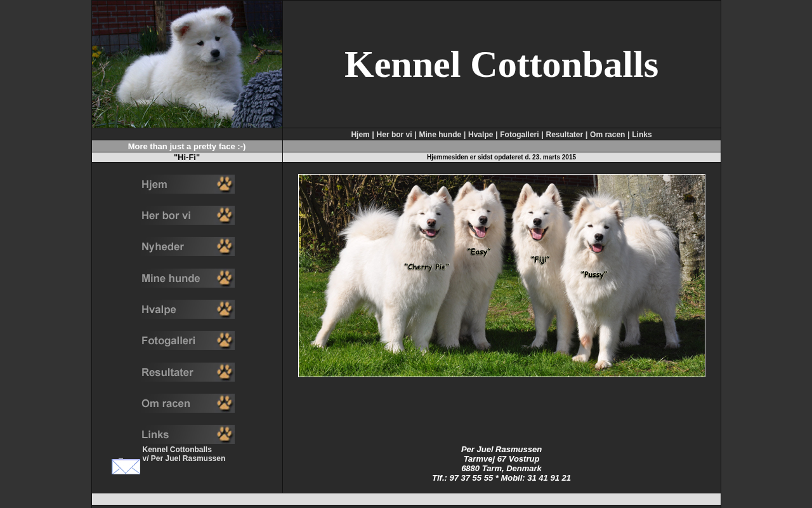The image size is (812, 508).
Task: Select Om racen paw button
Action: click(188, 403)
